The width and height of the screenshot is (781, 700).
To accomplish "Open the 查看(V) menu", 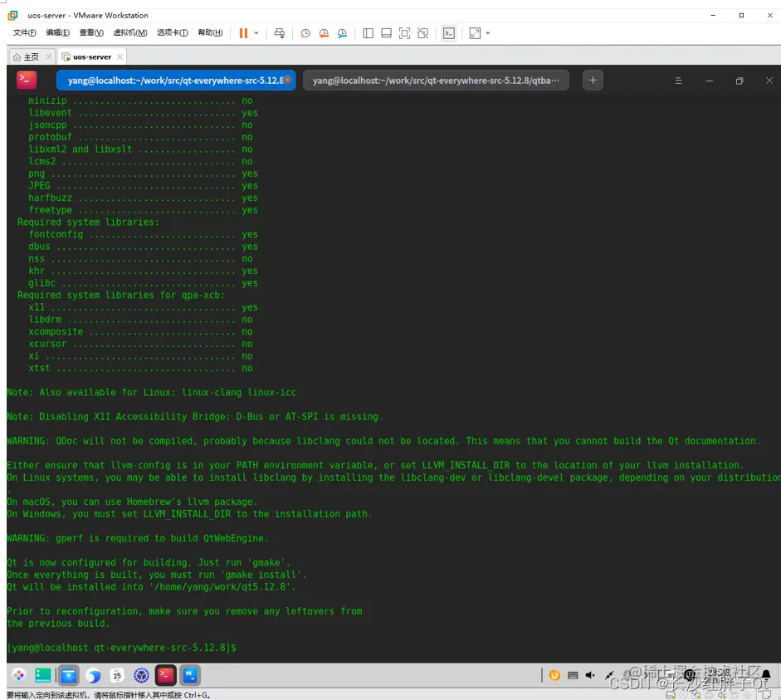I will click(x=91, y=33).
